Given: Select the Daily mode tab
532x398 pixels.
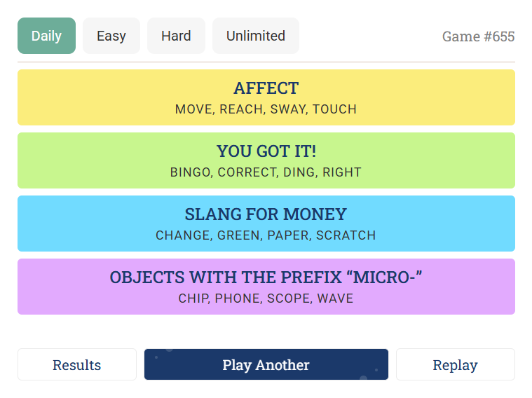Looking at the screenshot, I should pyautogui.click(x=46, y=36).
